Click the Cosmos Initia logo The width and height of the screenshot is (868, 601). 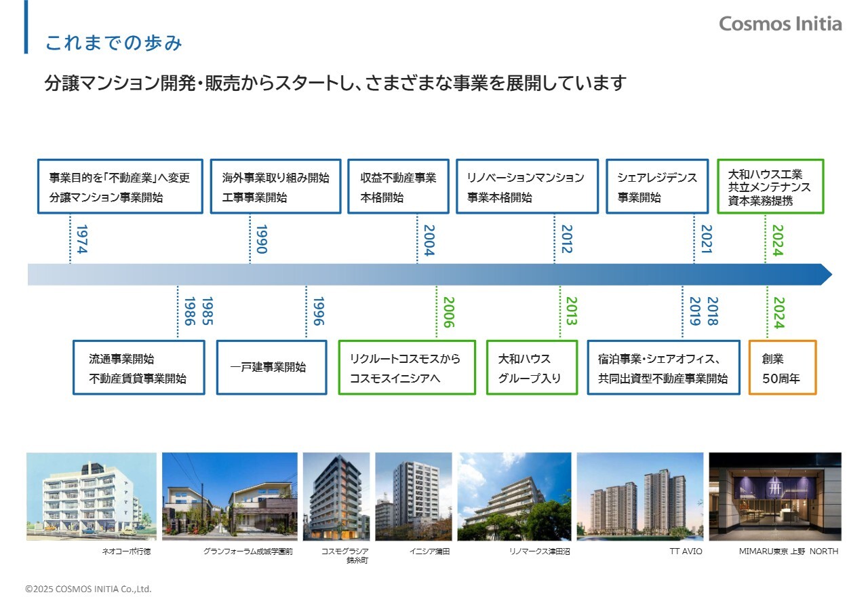[x=780, y=24]
